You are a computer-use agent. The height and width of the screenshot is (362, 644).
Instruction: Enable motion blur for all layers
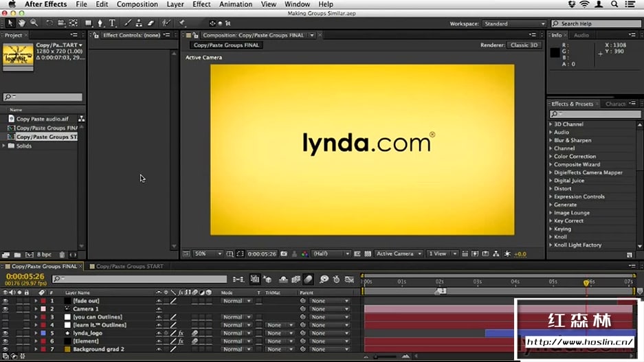tap(308, 280)
